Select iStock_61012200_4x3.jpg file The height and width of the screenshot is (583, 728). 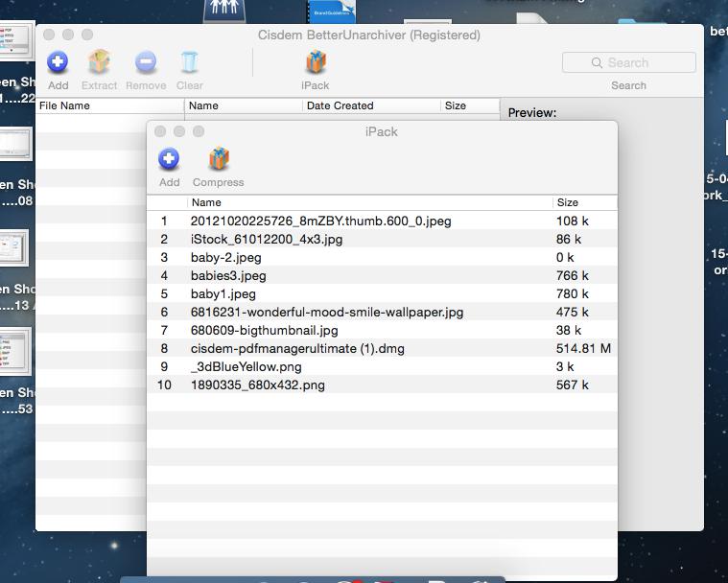point(382,239)
